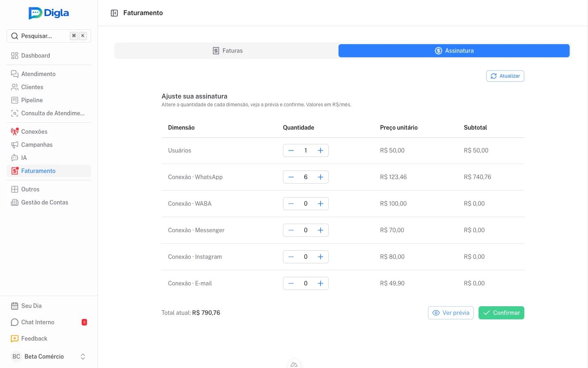Increase Usuários quantity with plus
Screen dimensions: 588x368
coord(321,150)
